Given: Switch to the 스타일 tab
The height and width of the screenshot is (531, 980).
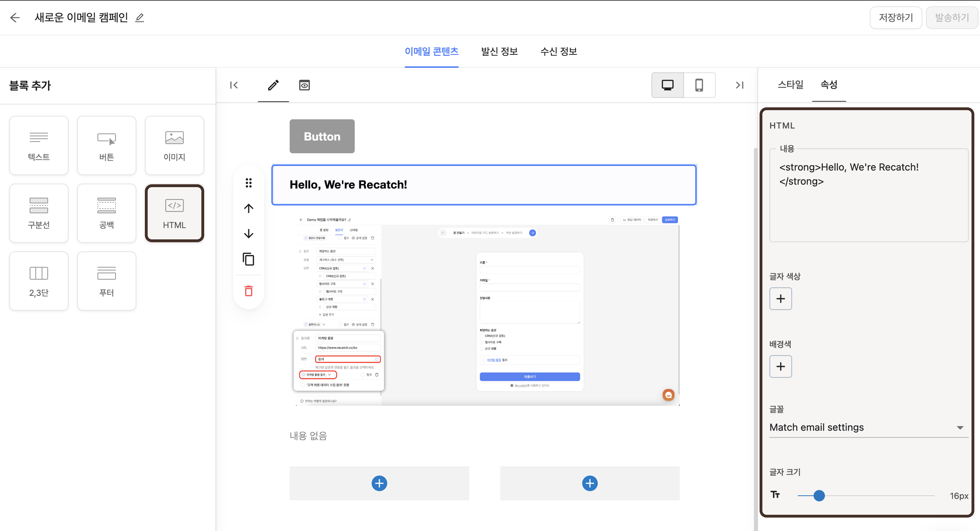Looking at the screenshot, I should pos(790,84).
